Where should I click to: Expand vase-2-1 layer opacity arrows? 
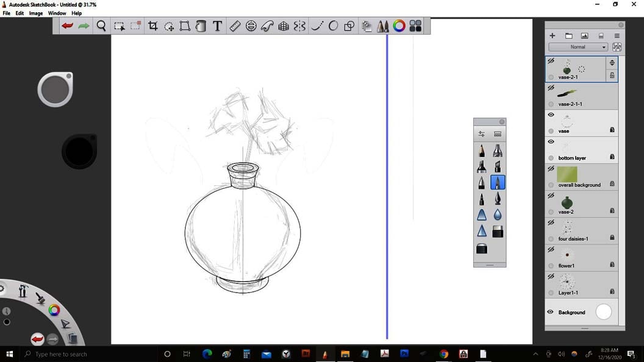(612, 63)
